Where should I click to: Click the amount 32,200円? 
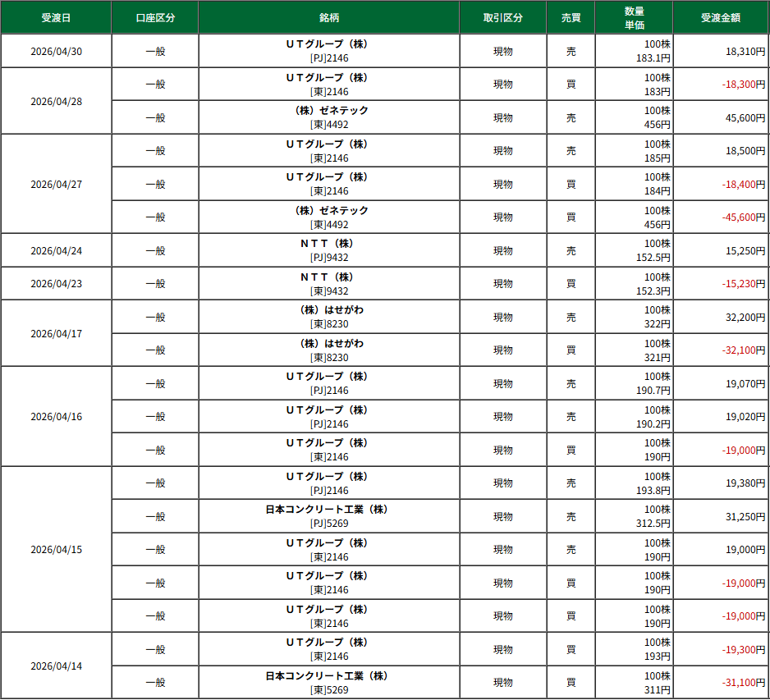click(x=745, y=317)
